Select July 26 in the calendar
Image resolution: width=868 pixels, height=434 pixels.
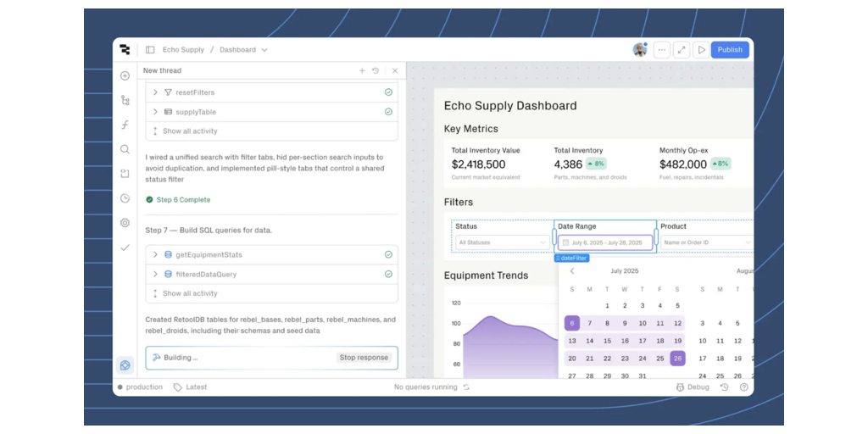point(677,359)
